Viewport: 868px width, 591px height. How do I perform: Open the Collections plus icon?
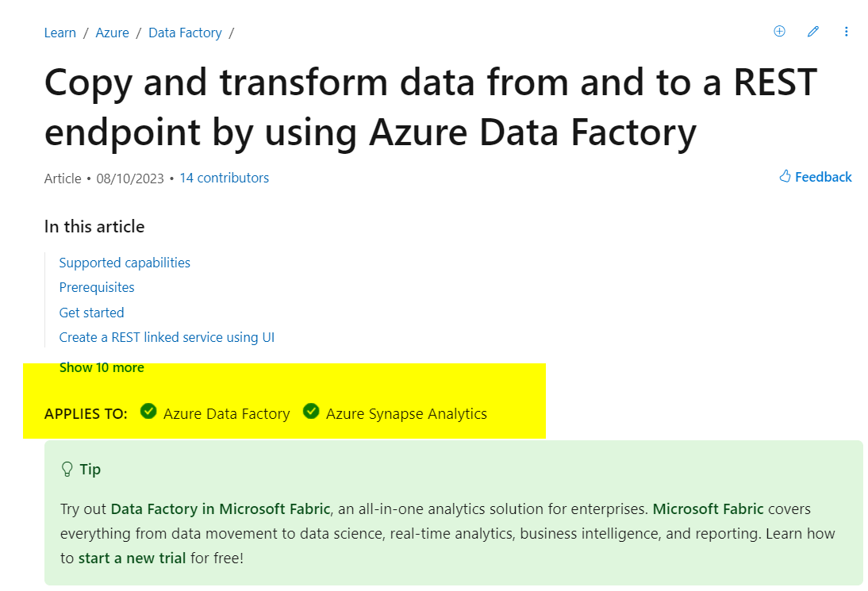(779, 31)
